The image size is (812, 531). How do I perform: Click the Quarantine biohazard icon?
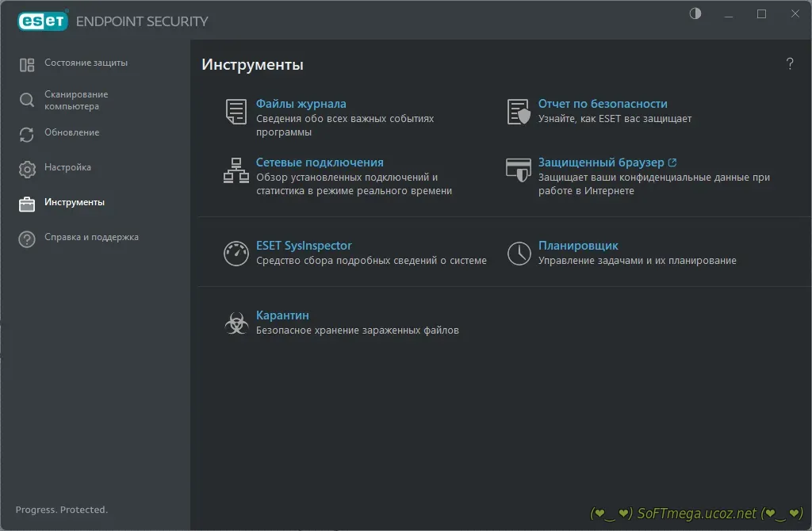(x=236, y=323)
